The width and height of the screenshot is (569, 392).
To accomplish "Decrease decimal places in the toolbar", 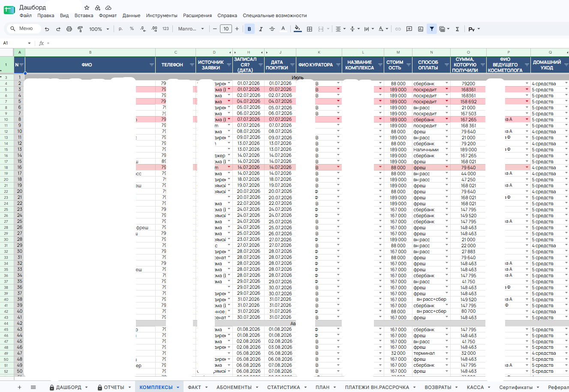I will 143,29.
